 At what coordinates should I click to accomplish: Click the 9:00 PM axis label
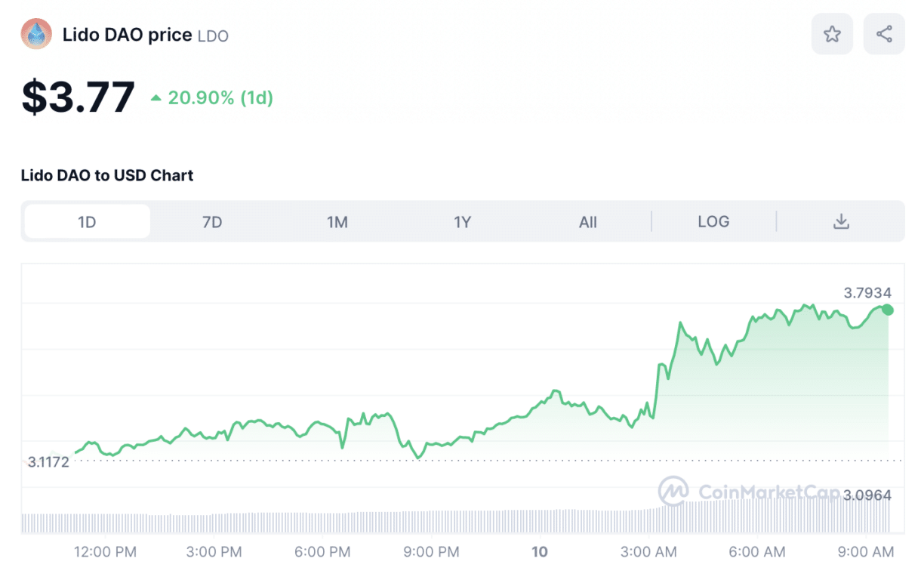431,552
